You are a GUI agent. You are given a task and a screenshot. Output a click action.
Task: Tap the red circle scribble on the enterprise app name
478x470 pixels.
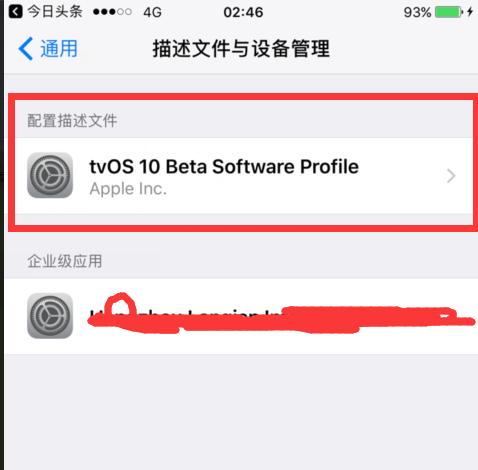(x=120, y=307)
